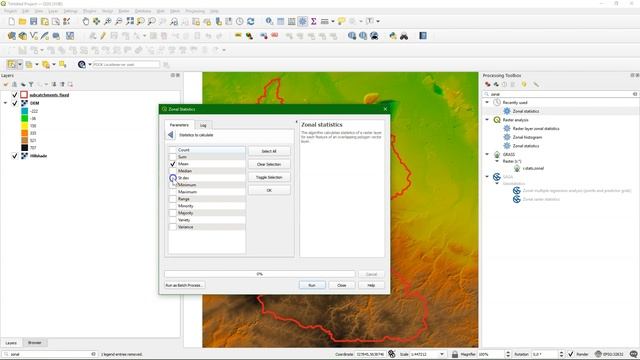Select the Pan Map hand tool
This screenshot has height=360, width=640.
pyautogui.click(x=85, y=21)
